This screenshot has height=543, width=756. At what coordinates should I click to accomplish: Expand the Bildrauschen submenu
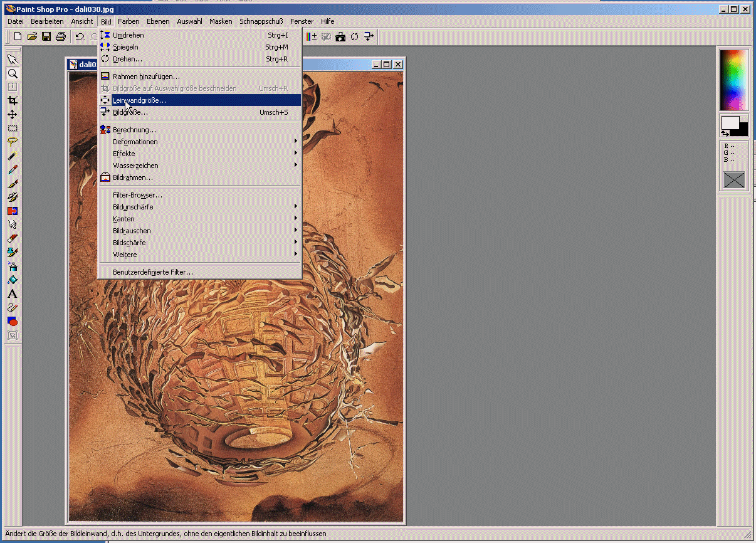click(200, 231)
